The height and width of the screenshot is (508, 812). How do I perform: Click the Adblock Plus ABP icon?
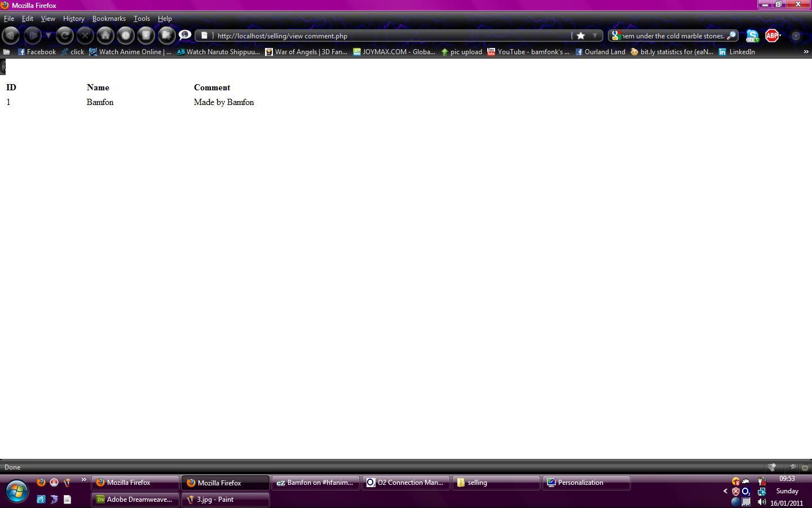(x=772, y=36)
